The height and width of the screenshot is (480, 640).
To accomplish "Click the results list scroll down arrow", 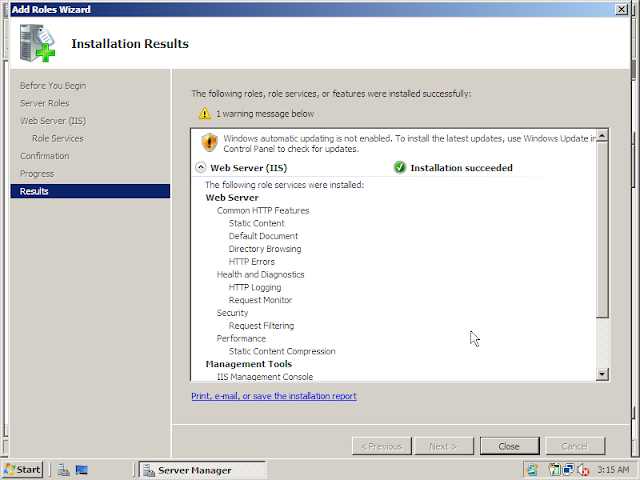I will [602, 374].
